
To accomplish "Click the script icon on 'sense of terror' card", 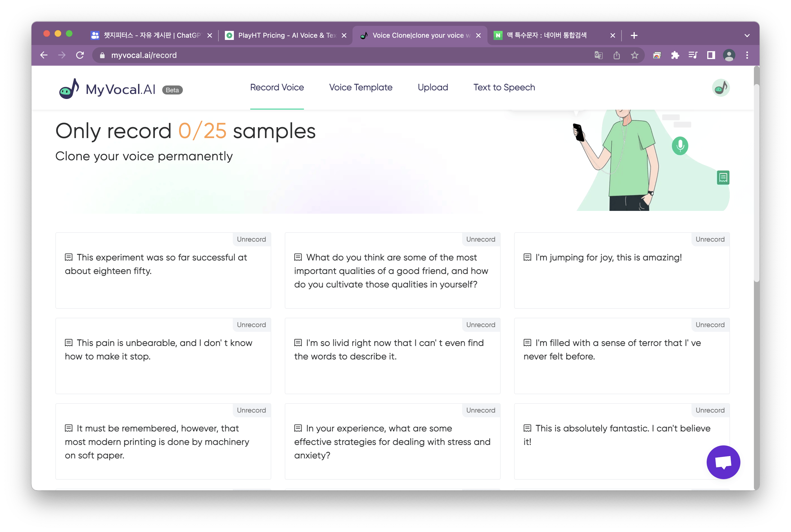I will click(527, 343).
